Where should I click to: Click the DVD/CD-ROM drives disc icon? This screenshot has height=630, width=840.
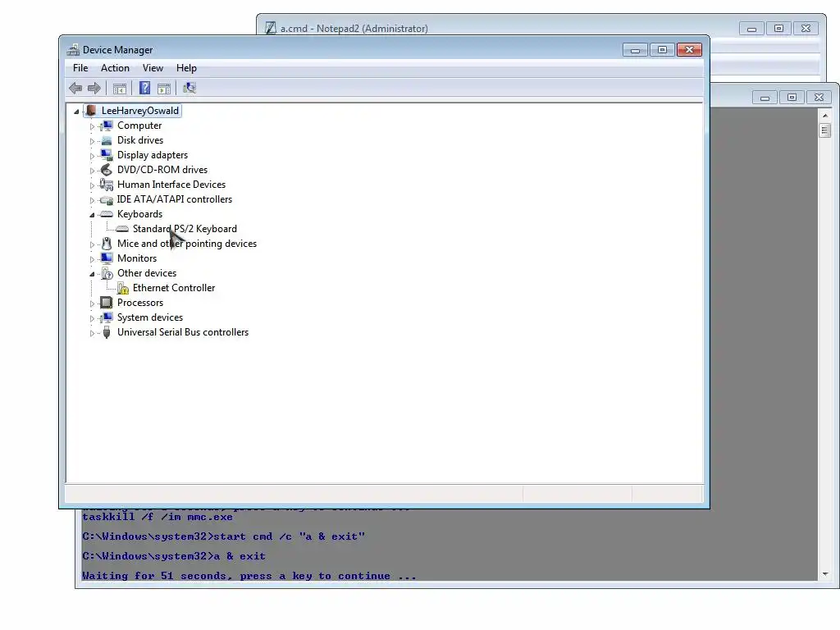click(x=107, y=170)
